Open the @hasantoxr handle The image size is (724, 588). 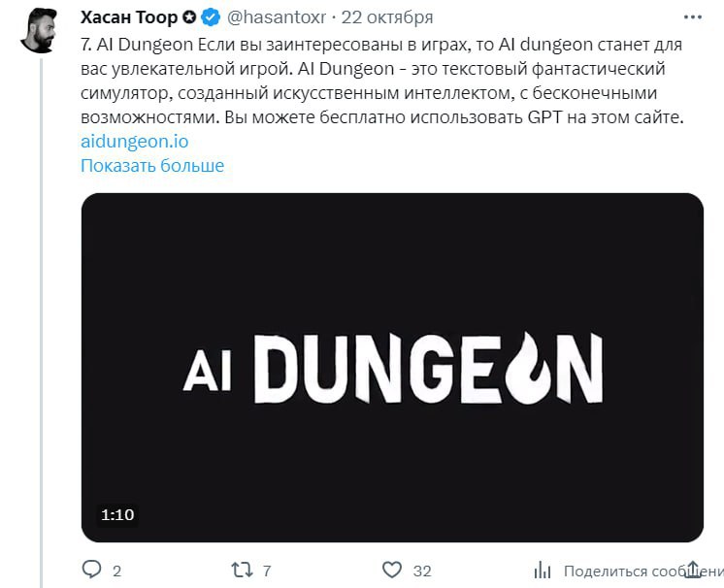277,17
